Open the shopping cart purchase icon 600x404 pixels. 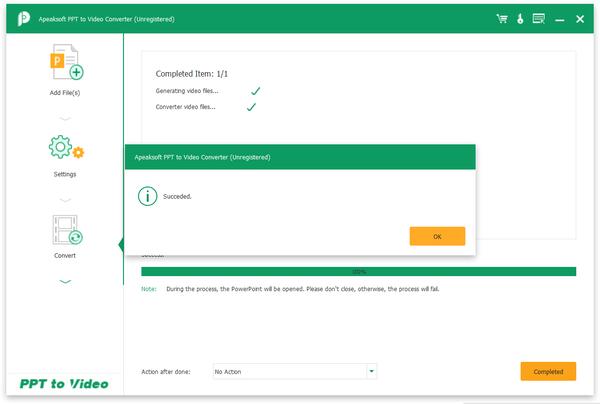point(502,18)
